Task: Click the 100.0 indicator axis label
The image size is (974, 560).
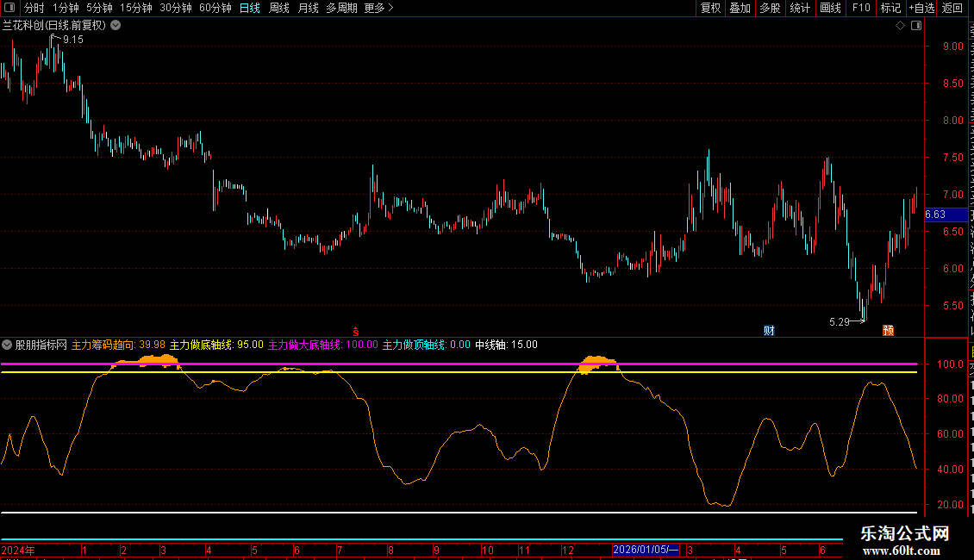Action: 951,364
